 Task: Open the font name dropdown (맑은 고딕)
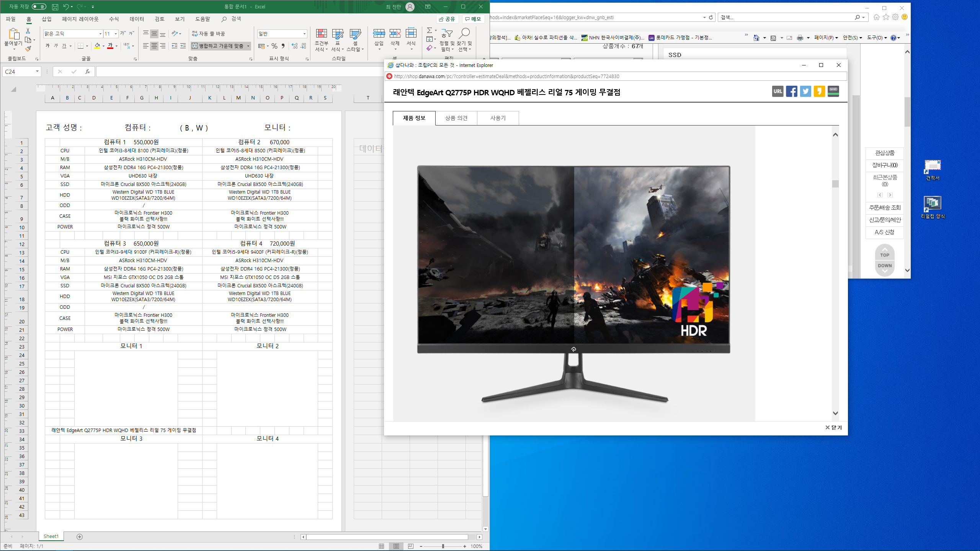click(x=100, y=34)
